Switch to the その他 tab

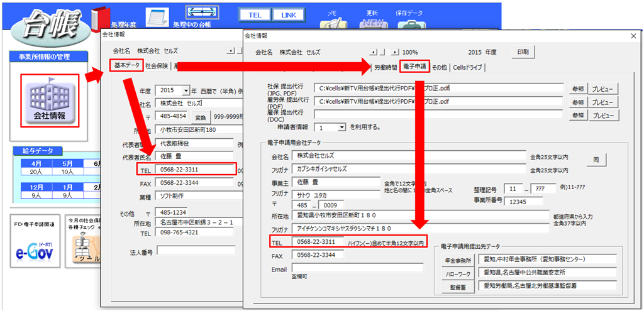[x=440, y=67]
